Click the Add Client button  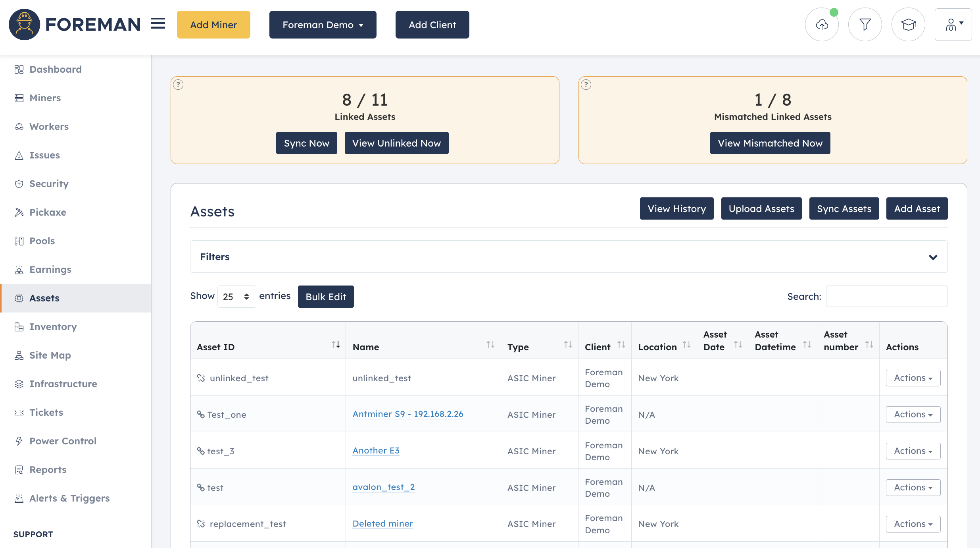432,25
